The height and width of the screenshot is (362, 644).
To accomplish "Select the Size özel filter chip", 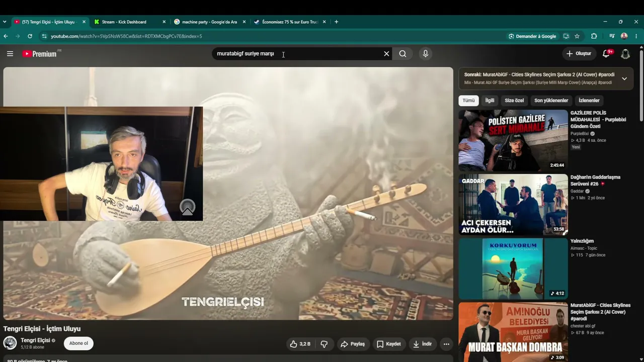I will [514, 101].
